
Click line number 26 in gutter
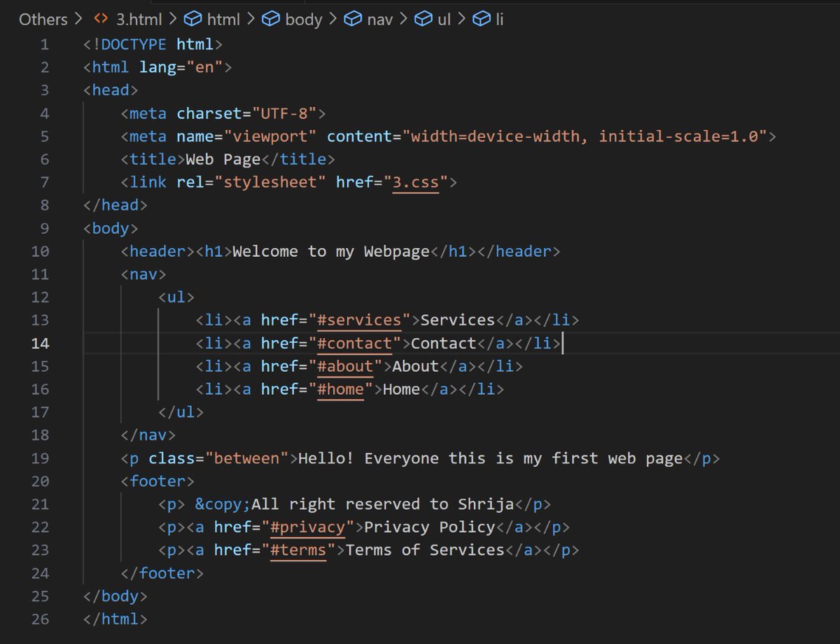(x=41, y=619)
